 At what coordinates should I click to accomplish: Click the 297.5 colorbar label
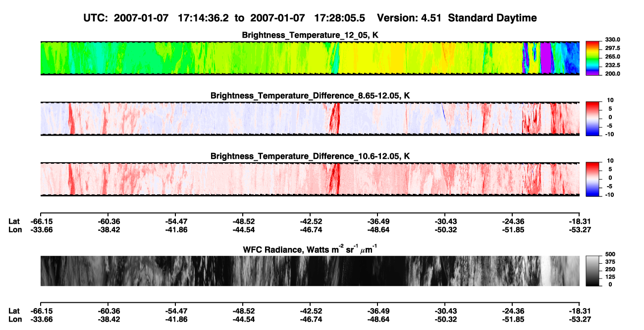(612, 48)
